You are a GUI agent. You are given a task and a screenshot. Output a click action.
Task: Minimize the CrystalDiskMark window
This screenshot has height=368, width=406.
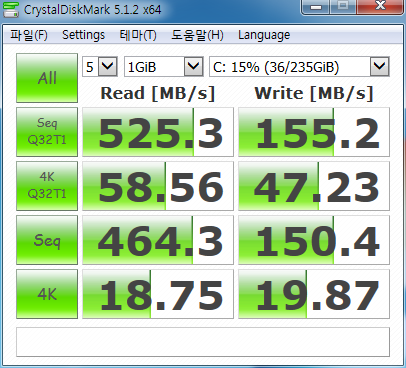[x=316, y=7]
